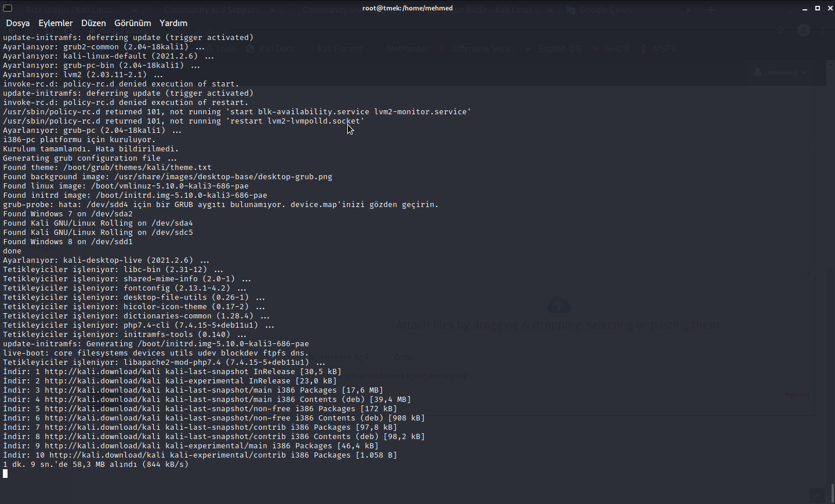Maximize the terminal window

pos(818,9)
